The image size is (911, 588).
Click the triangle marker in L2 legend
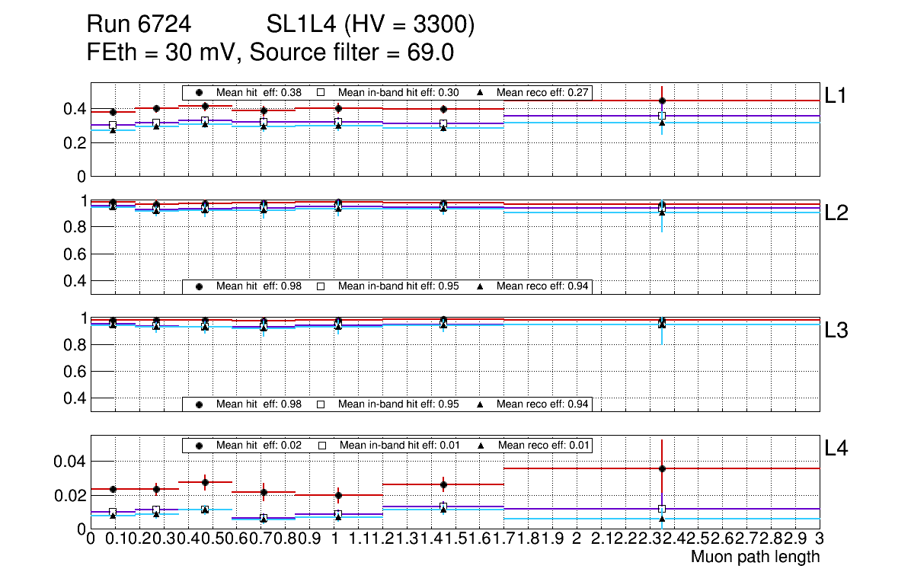(x=480, y=286)
